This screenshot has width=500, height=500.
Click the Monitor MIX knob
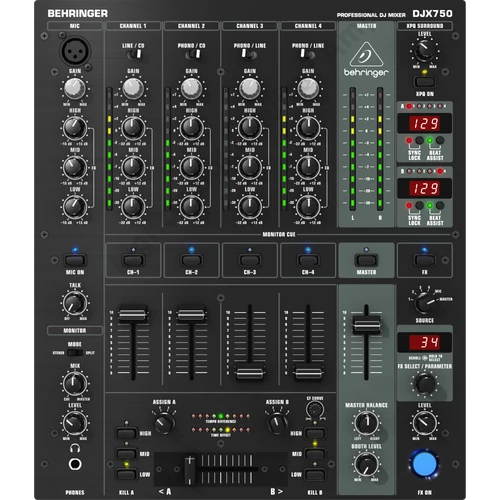click(75, 384)
